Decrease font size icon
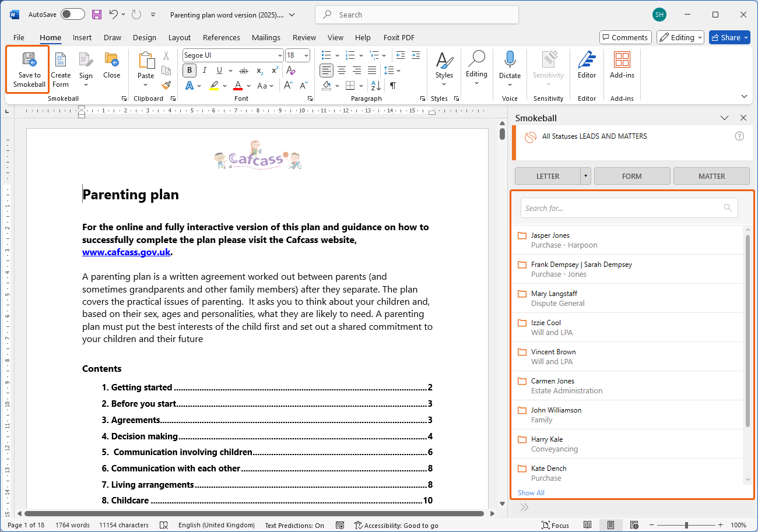758x532 pixels. tap(303, 86)
